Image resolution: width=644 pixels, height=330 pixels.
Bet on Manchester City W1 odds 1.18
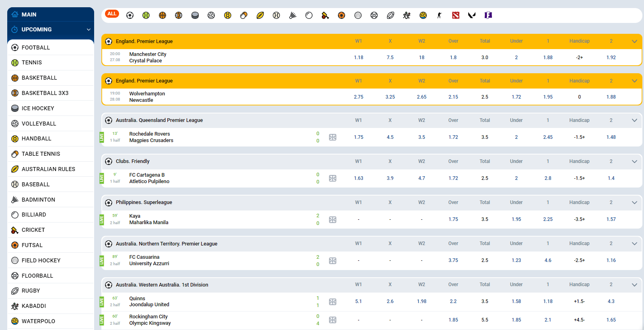358,58
